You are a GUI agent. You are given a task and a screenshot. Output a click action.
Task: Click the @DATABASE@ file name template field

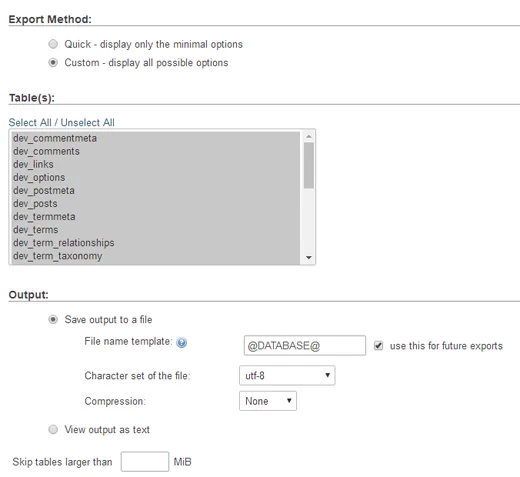[x=305, y=346]
